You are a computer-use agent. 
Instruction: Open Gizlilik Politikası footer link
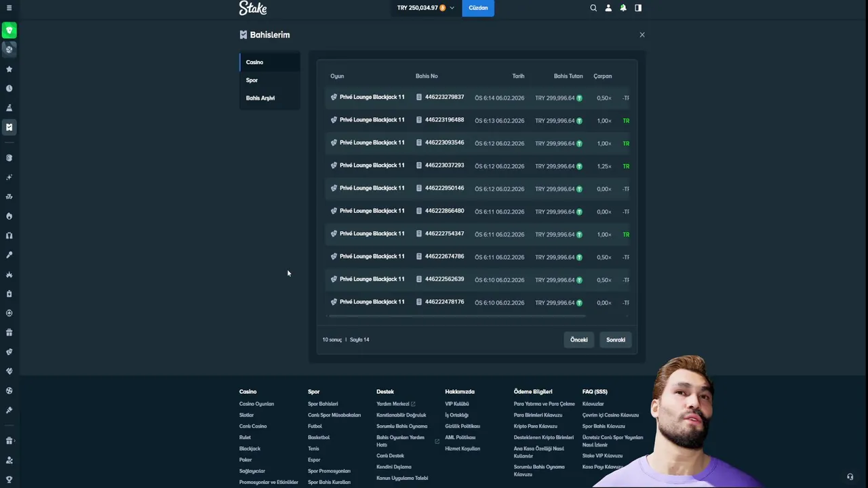click(462, 426)
